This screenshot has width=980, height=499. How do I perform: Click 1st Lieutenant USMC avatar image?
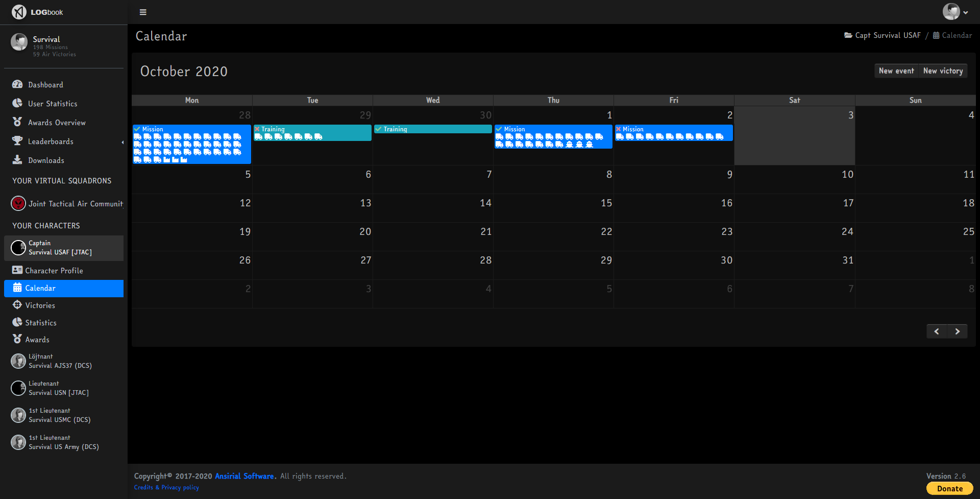click(18, 415)
